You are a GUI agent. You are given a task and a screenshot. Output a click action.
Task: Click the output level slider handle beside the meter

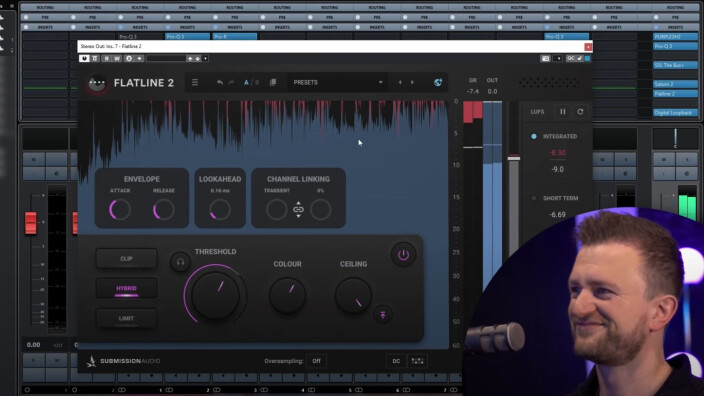[x=514, y=158]
